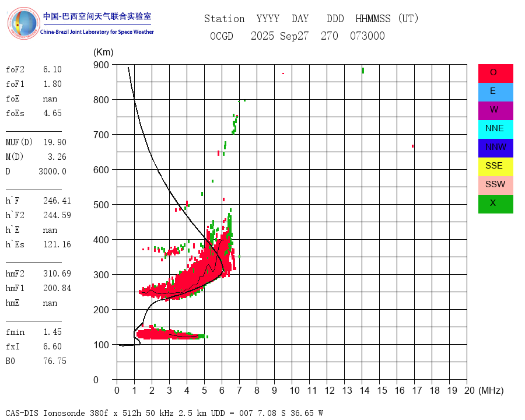Click the date 2025 Sep27

(279, 36)
